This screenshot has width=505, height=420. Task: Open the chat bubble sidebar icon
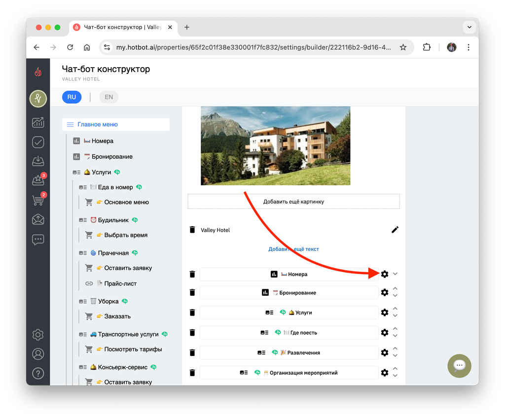38,240
